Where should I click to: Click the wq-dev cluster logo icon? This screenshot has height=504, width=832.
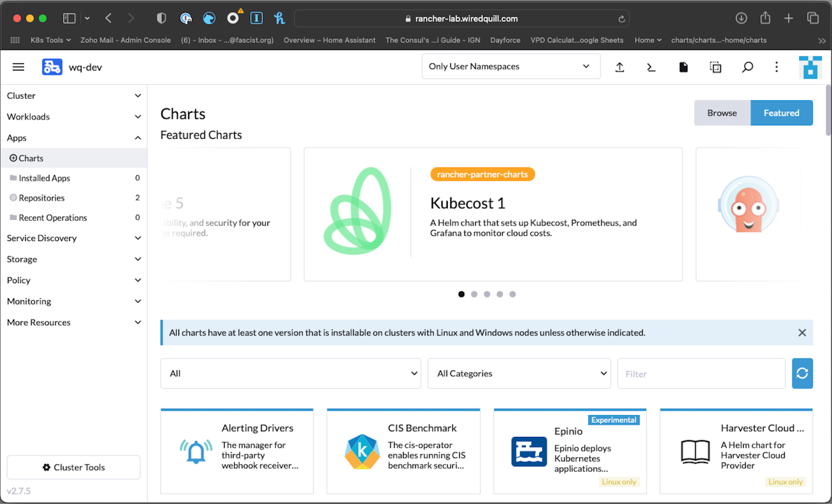(x=52, y=67)
